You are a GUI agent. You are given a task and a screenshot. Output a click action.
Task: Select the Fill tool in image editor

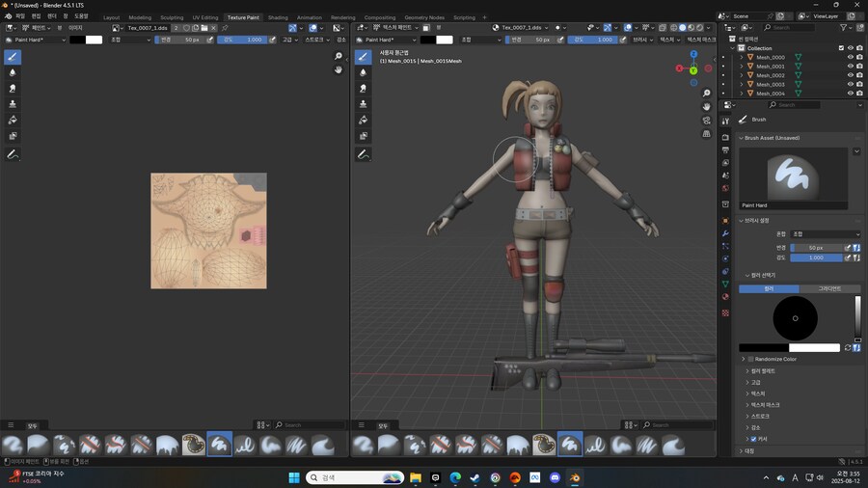point(13,120)
